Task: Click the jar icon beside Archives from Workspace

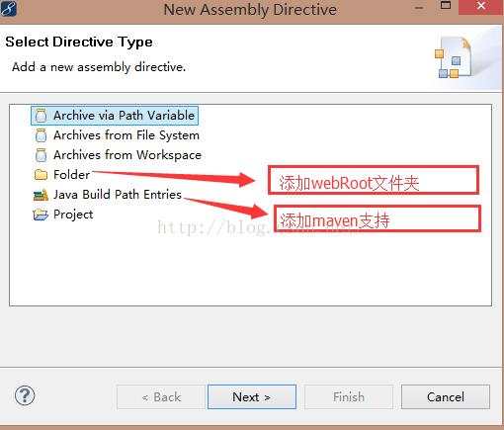Action: click(41, 155)
